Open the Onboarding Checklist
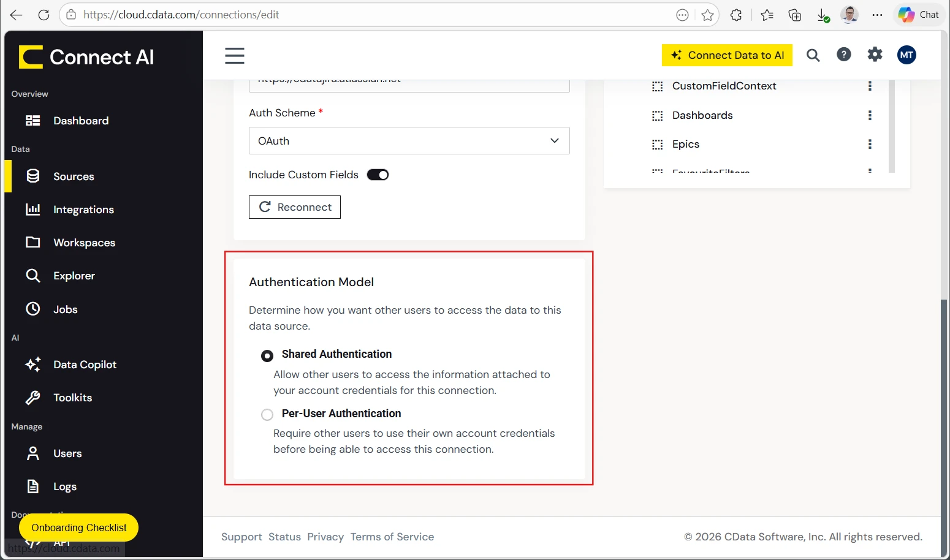 coord(79,528)
